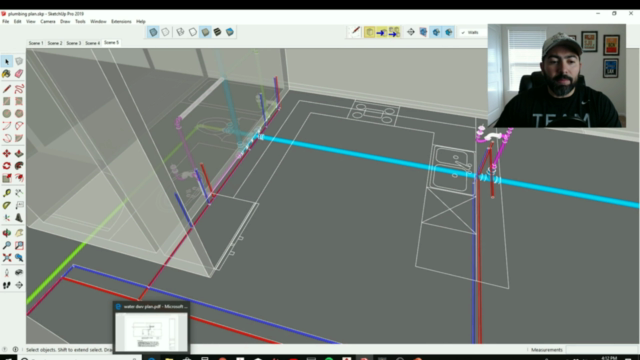Select the arrow Select tool
Screen dimensions: 640x360
(7, 62)
